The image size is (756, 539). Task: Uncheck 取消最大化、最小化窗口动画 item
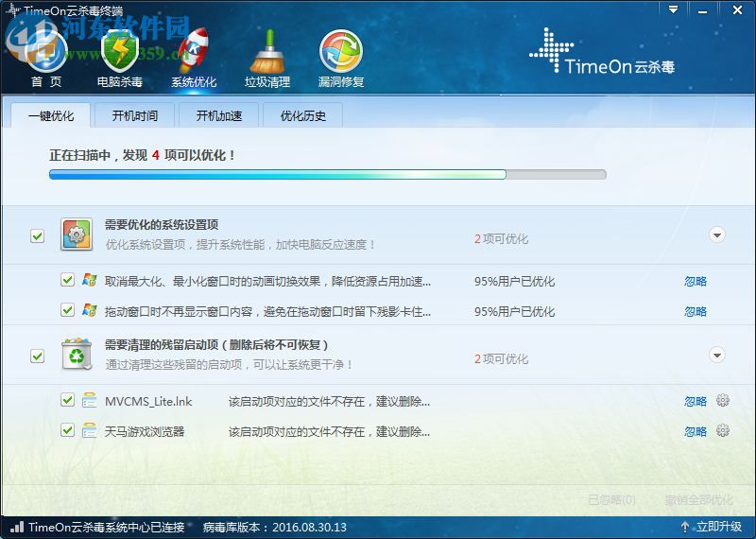pyautogui.click(x=67, y=280)
